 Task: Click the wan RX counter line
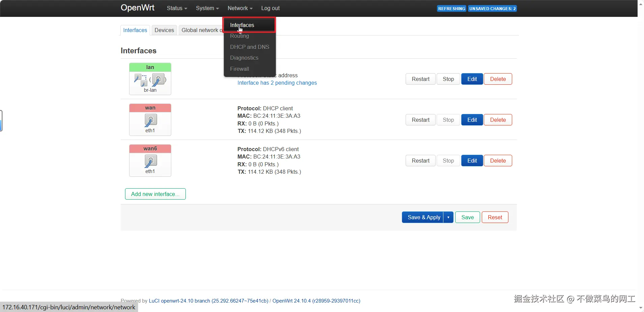pyautogui.click(x=258, y=123)
